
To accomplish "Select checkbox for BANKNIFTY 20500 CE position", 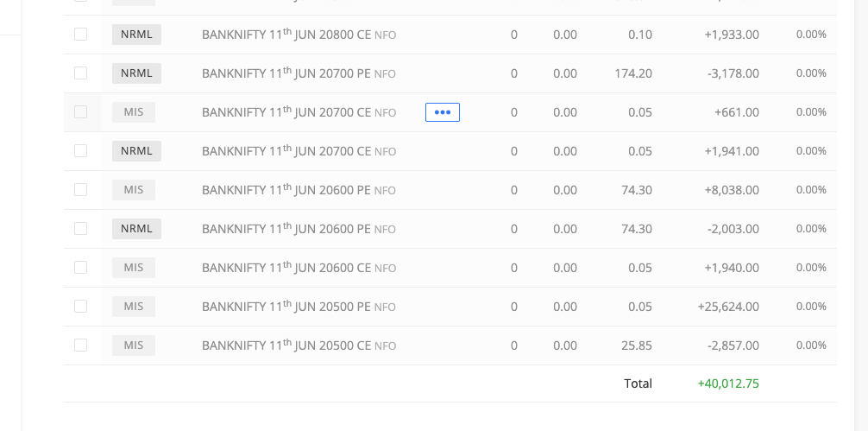I will pos(80,345).
